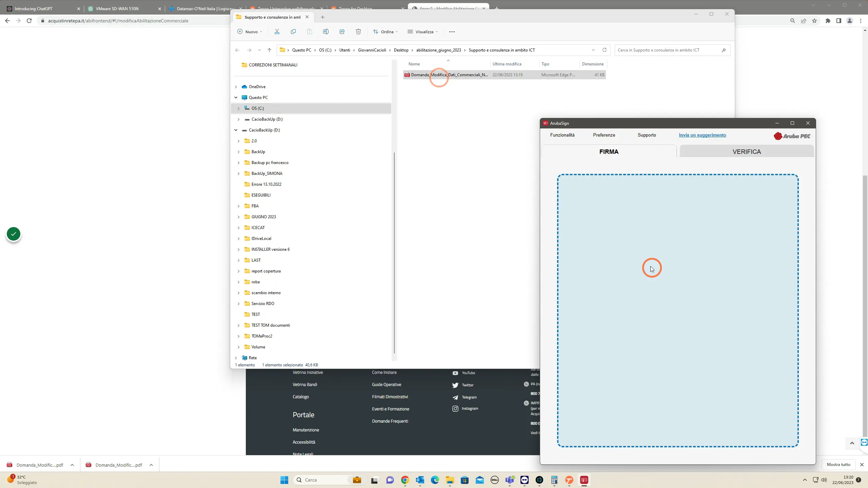868x488 pixels.
Task: Click the Vetrina Bandi footer link
Action: tap(305, 385)
